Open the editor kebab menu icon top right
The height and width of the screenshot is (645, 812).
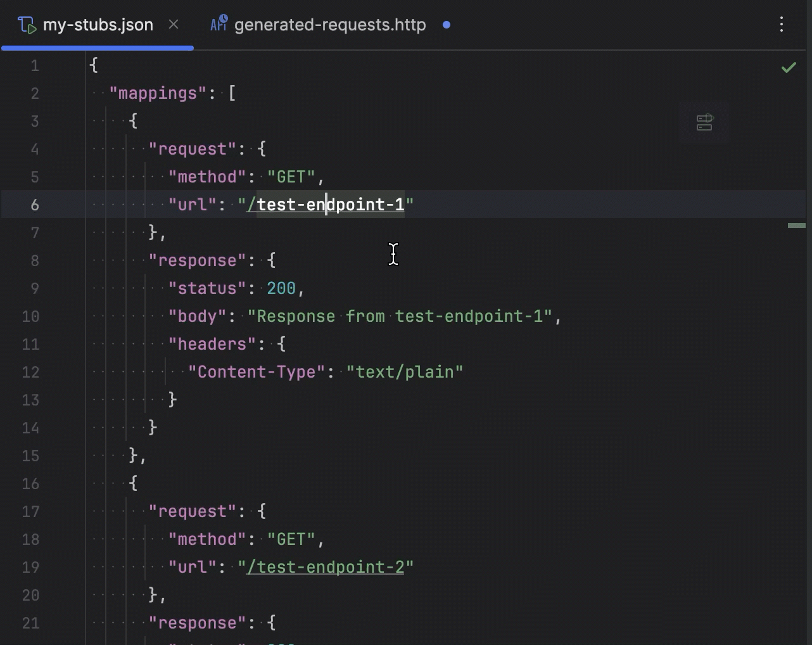pos(782,24)
